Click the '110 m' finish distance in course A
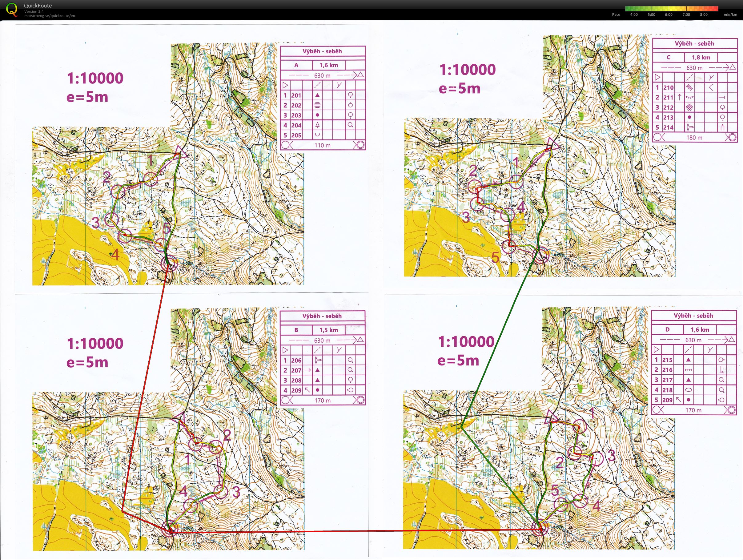 [322, 145]
